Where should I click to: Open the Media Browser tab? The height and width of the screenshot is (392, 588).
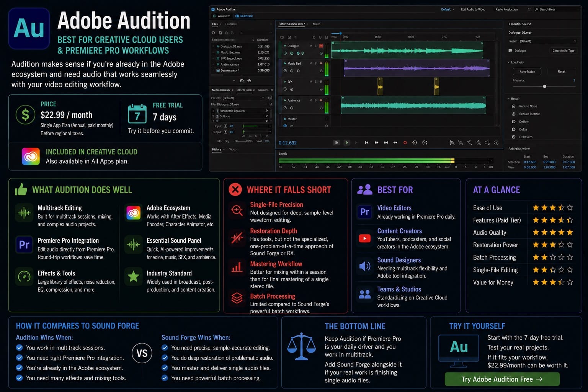221,90
